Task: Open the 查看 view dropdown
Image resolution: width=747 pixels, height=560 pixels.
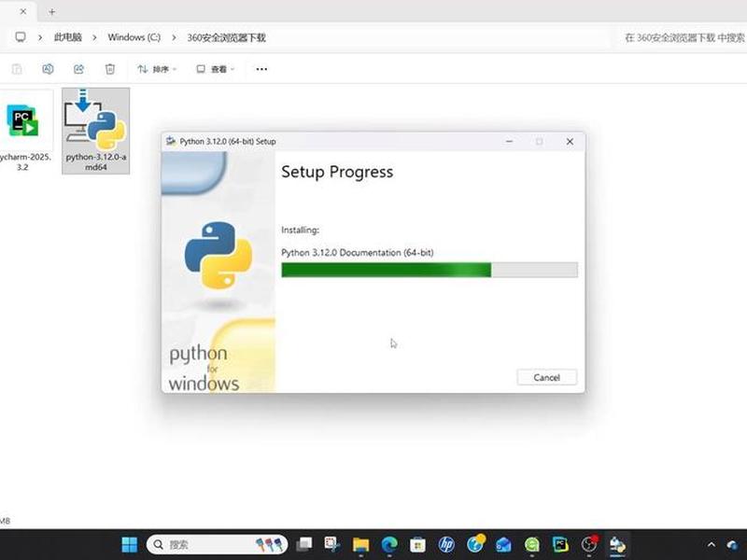Action: (216, 69)
